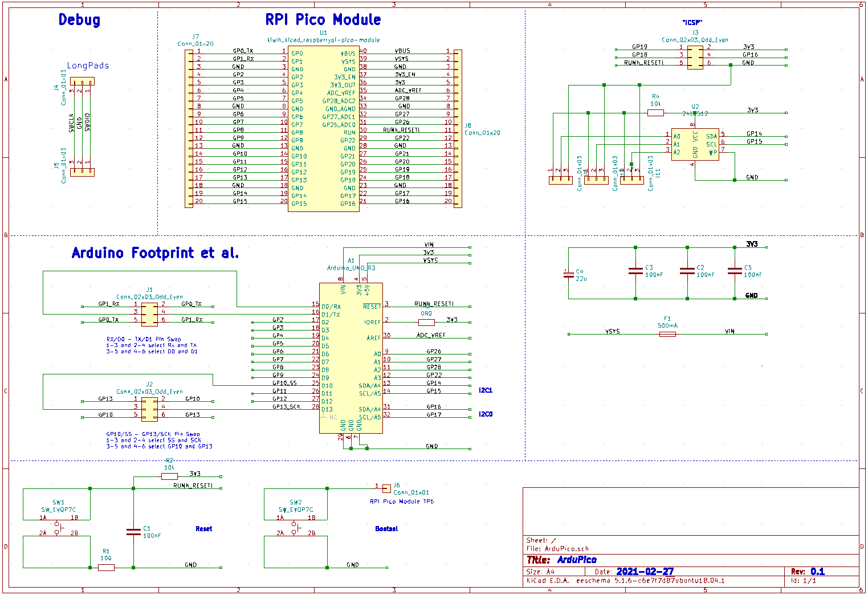Click the "3V3_EN" net label at J8
The width and height of the screenshot is (868, 595).
[405, 75]
